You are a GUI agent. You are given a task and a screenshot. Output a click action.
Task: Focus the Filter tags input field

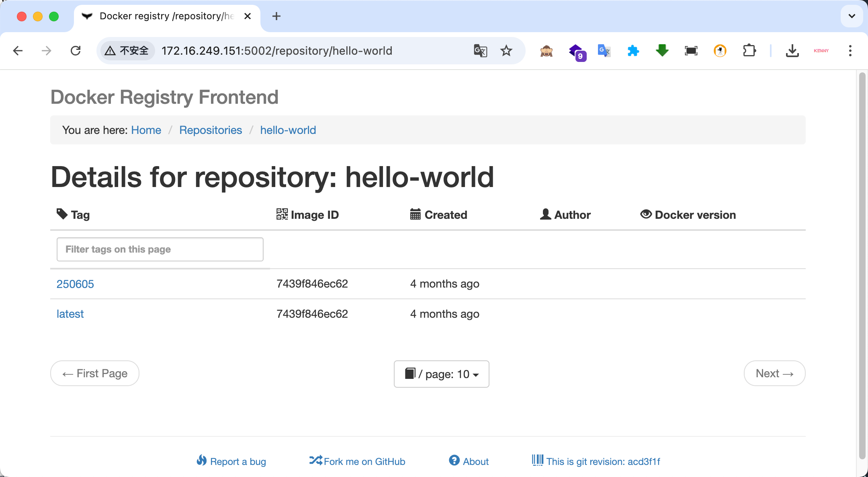(160, 249)
